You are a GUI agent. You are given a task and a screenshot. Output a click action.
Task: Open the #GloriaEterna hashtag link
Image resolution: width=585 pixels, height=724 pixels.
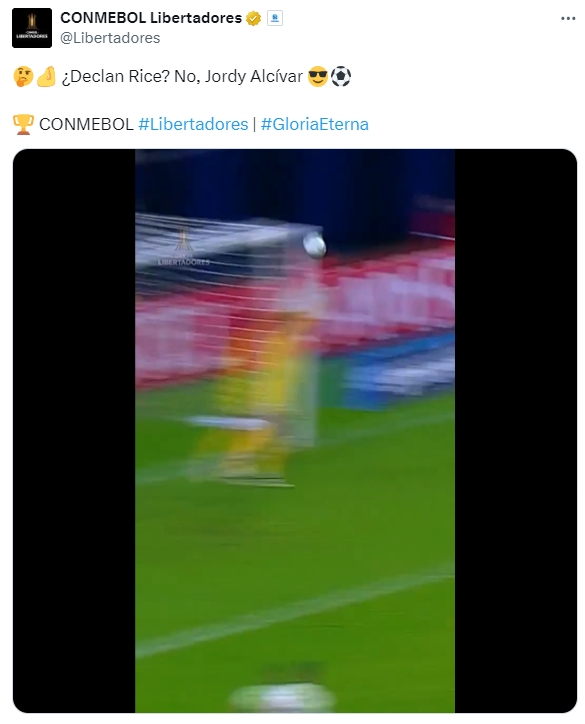pyautogui.click(x=314, y=124)
